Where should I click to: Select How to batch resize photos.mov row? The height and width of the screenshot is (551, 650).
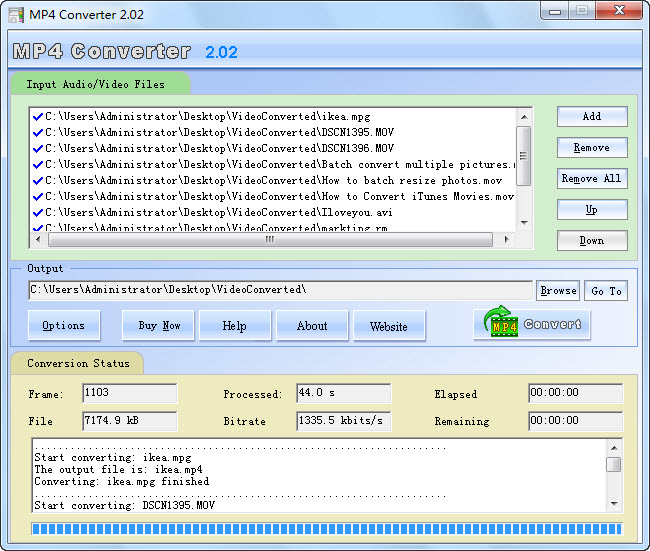(274, 181)
